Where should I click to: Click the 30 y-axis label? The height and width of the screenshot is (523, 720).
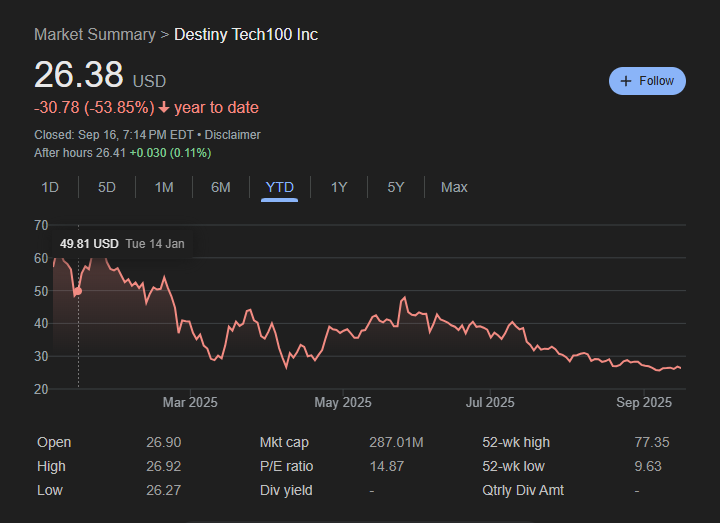pyautogui.click(x=41, y=356)
